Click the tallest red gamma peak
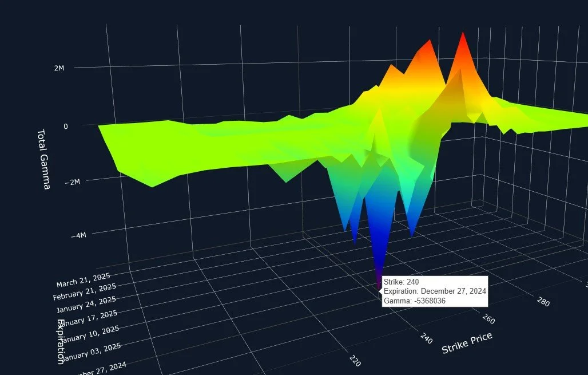Image resolution: width=588 pixels, height=375 pixels. [x=463, y=34]
